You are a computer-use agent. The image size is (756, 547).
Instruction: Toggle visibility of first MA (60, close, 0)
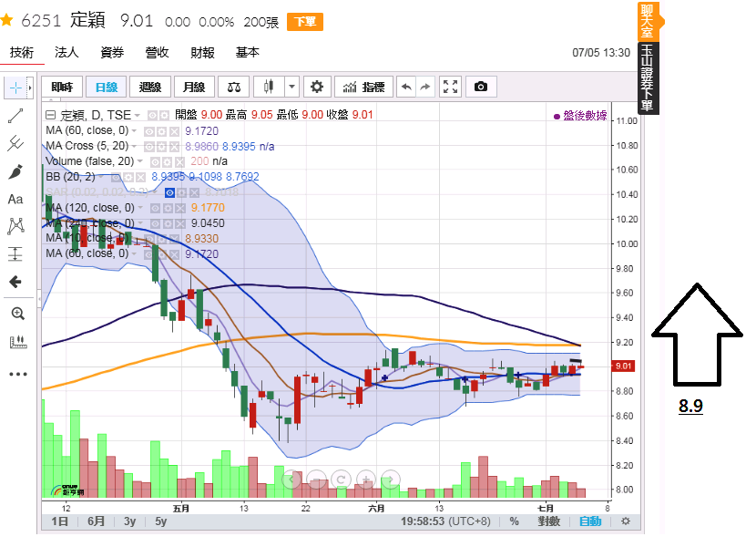click(149, 131)
